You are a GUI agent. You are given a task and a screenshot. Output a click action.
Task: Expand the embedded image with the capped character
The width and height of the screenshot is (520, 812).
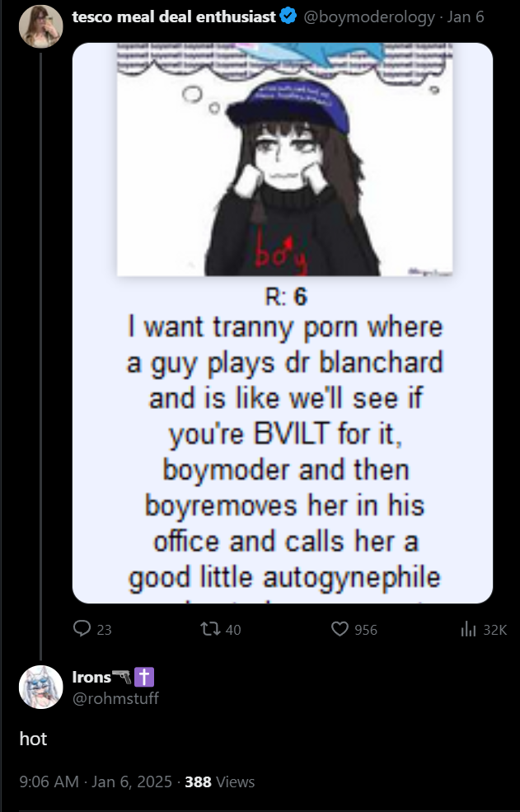[x=283, y=323]
